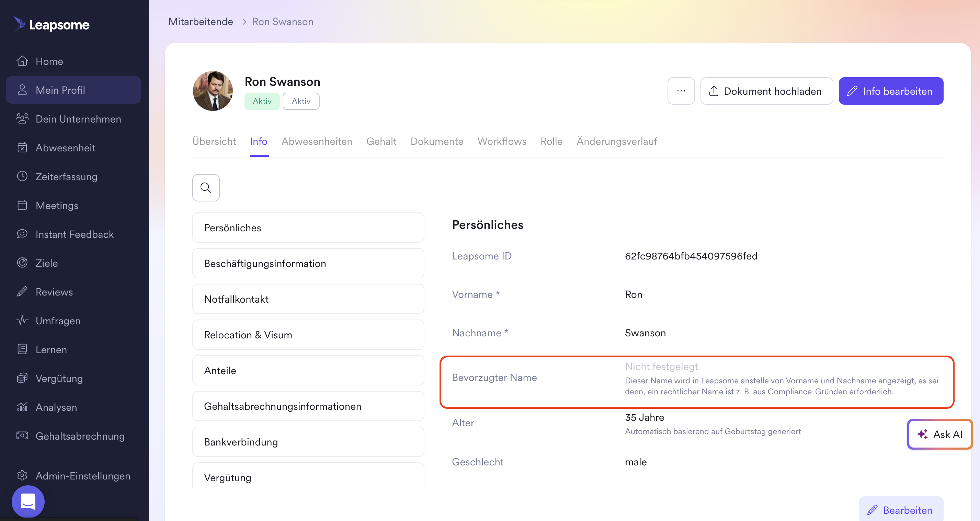Viewport: 980px width, 521px height.
Task: Click the Home icon in sidebar
Action: click(x=22, y=61)
